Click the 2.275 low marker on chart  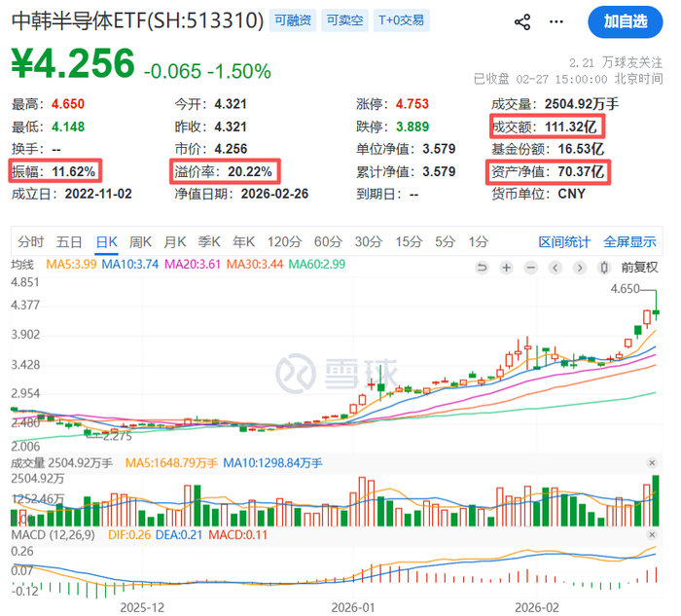(118, 436)
